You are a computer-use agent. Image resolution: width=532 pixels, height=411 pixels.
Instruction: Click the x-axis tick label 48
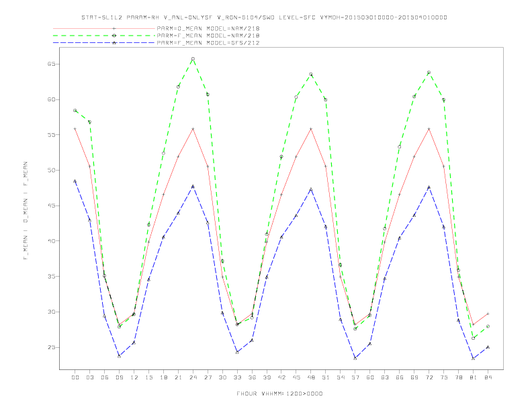311,377
